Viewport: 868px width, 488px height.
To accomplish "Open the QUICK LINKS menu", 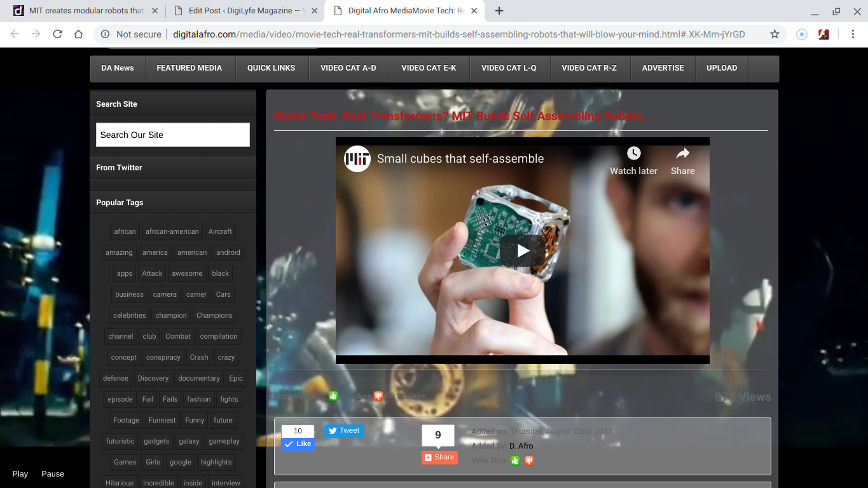I will point(272,68).
